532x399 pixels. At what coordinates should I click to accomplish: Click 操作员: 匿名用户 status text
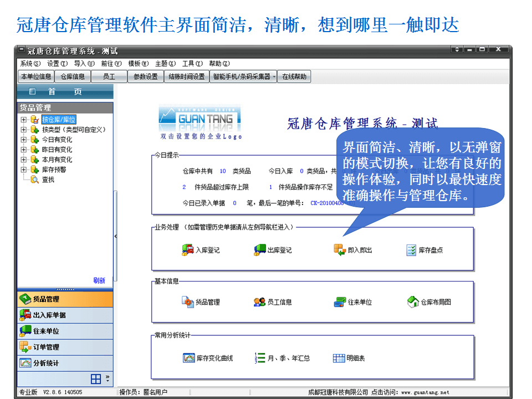pyautogui.click(x=143, y=392)
